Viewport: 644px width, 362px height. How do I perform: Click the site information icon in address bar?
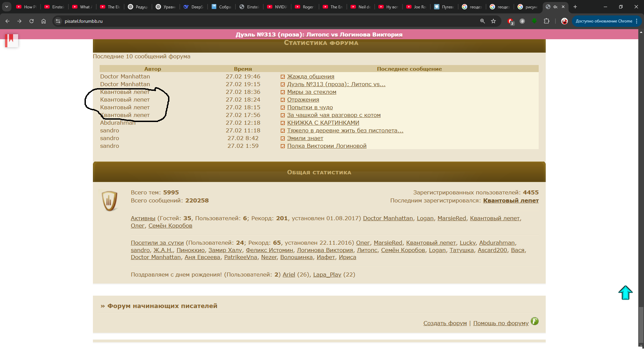coord(58,21)
